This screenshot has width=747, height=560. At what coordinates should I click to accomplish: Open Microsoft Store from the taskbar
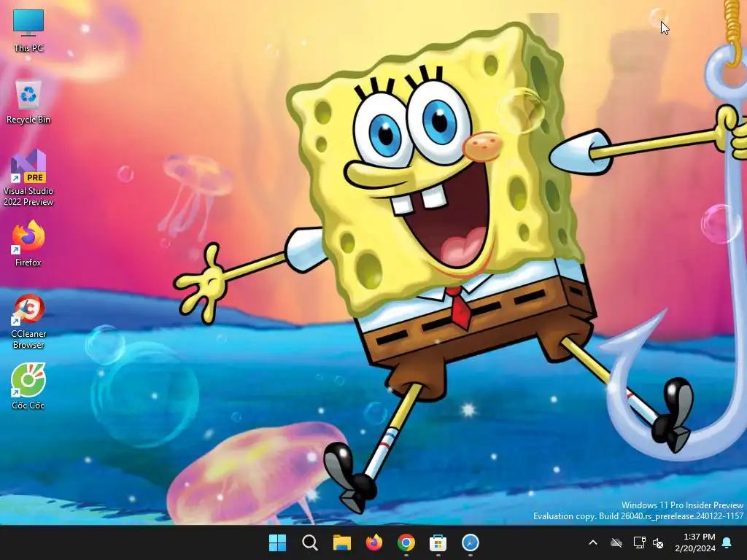438,542
